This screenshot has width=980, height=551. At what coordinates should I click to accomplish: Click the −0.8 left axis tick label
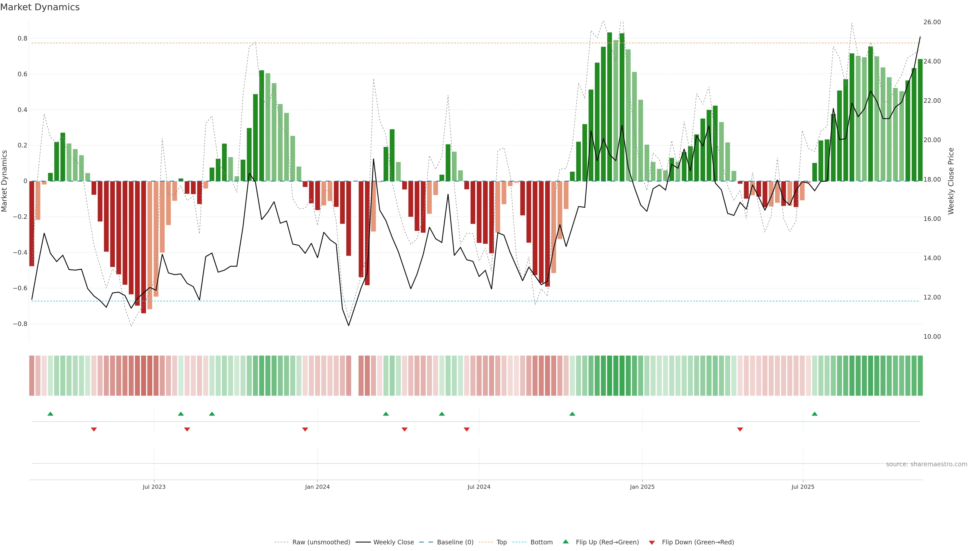pos(20,324)
